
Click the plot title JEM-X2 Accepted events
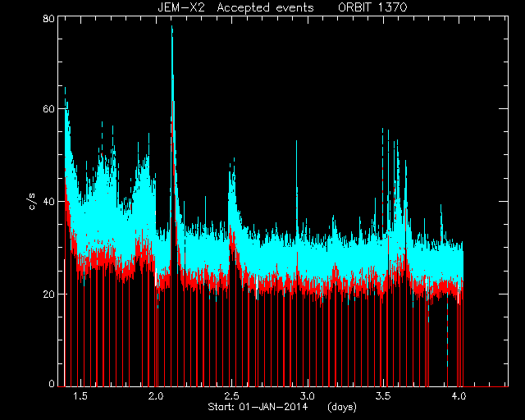[x=235, y=7]
